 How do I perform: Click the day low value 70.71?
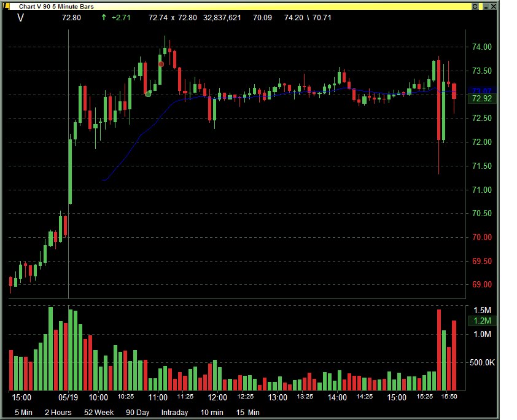(x=322, y=18)
